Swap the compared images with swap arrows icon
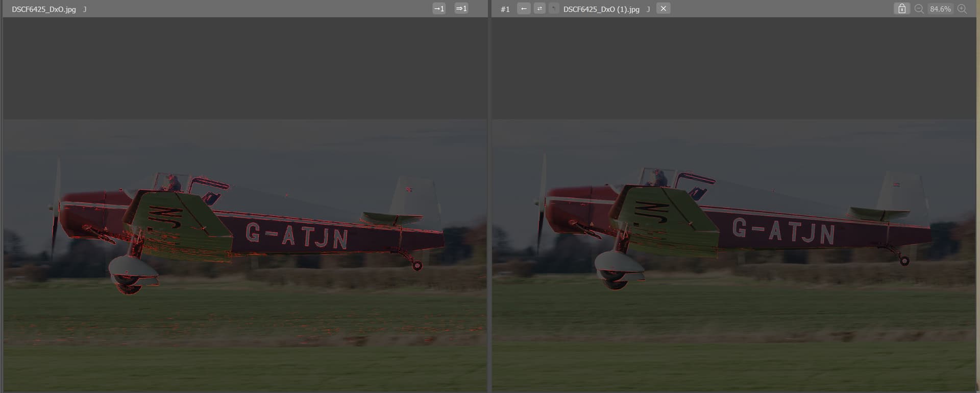This screenshot has width=980, height=393. pyautogui.click(x=540, y=9)
